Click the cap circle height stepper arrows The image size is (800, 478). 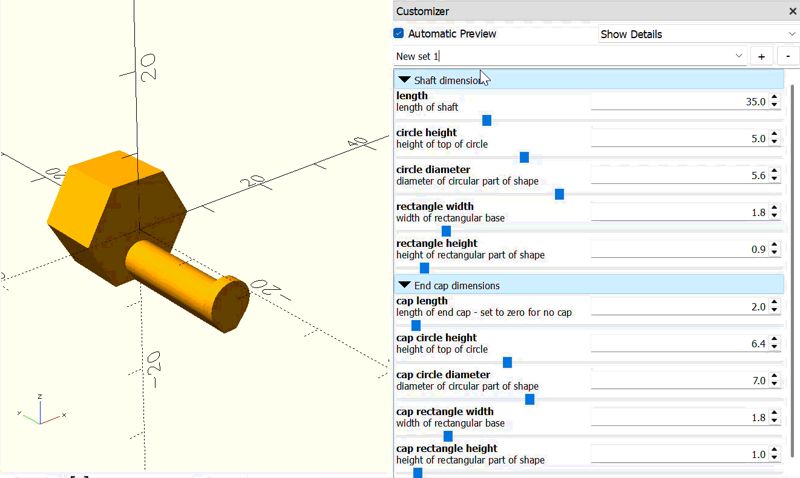pos(774,344)
